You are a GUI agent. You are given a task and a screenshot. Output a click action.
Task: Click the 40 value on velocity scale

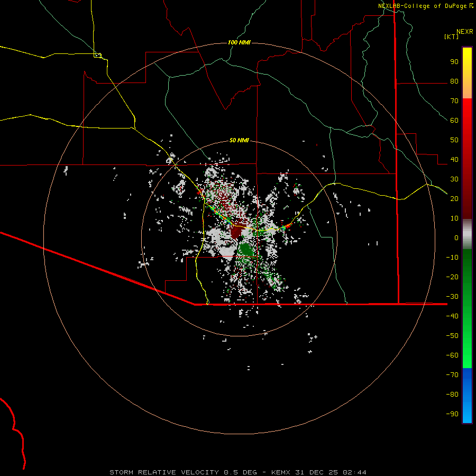(x=454, y=159)
